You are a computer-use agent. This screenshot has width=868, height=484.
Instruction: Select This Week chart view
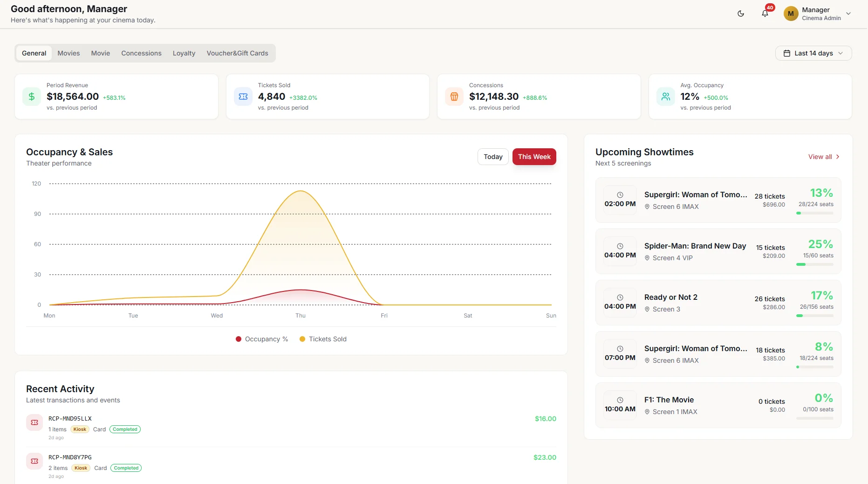534,157
